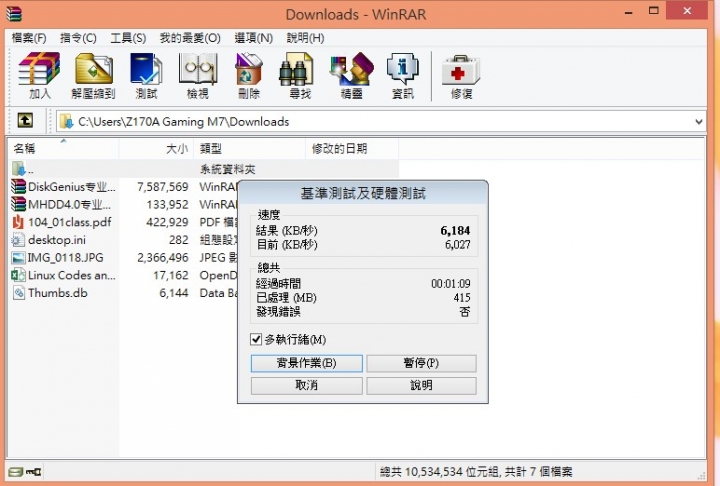
Task: Maximize the WinRAR window
Action: [653, 11]
